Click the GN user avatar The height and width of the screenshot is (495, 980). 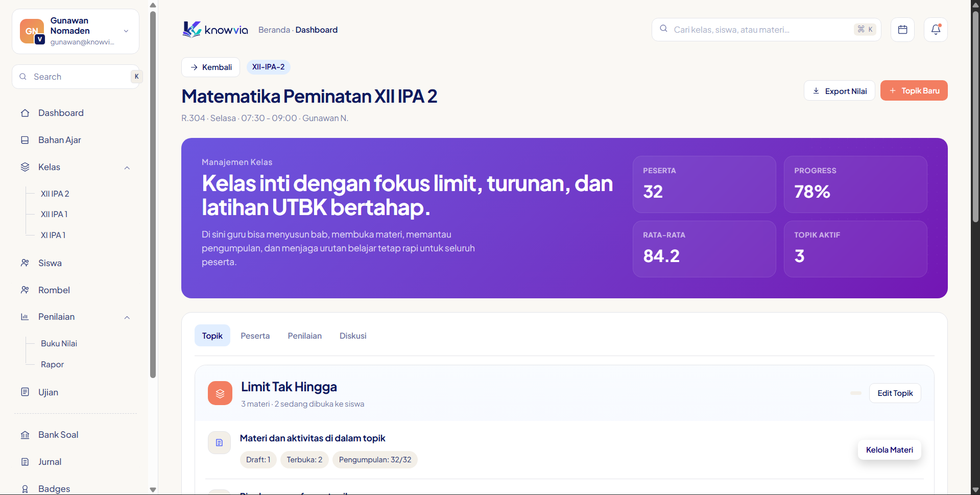pyautogui.click(x=32, y=31)
